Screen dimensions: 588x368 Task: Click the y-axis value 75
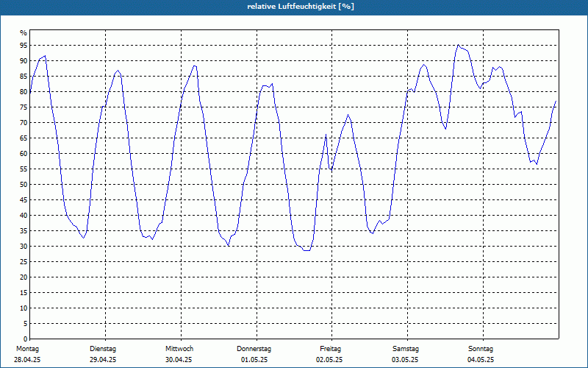24,107
